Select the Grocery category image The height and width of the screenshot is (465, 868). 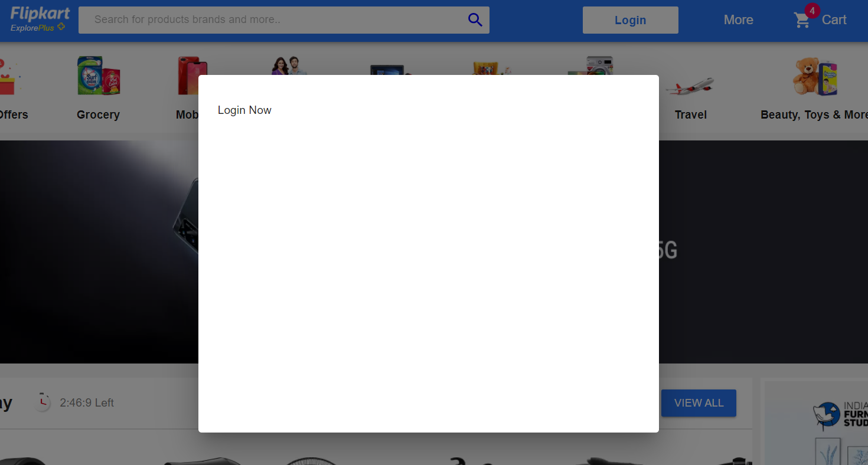point(99,76)
